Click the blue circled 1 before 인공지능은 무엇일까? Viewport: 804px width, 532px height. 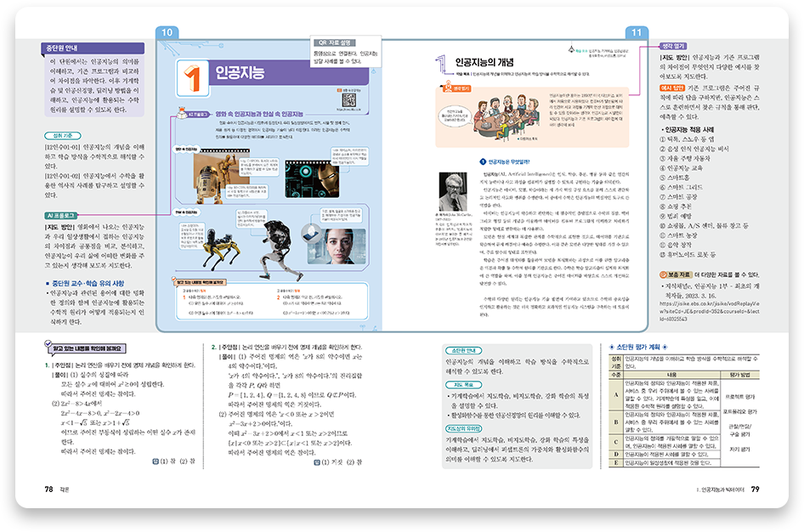pyautogui.click(x=483, y=162)
